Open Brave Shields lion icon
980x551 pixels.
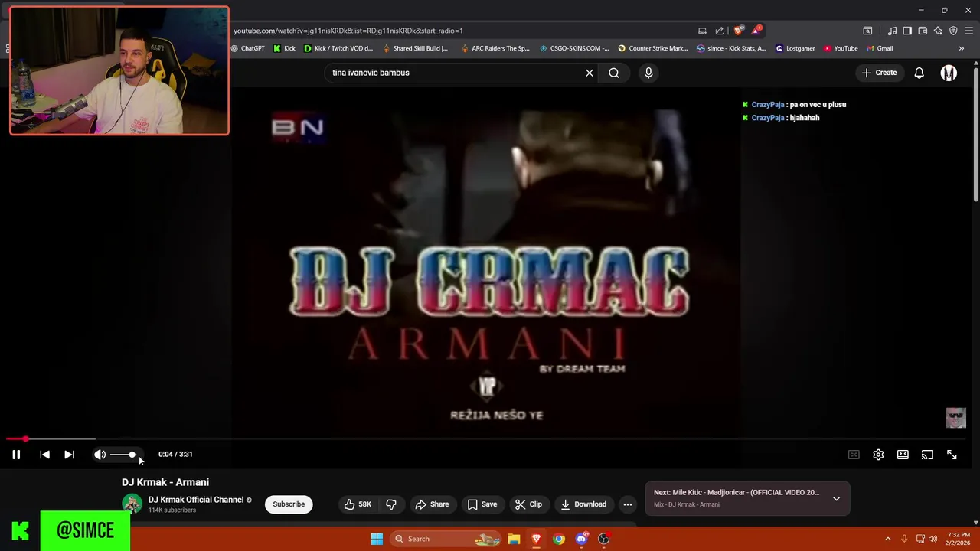tap(738, 31)
